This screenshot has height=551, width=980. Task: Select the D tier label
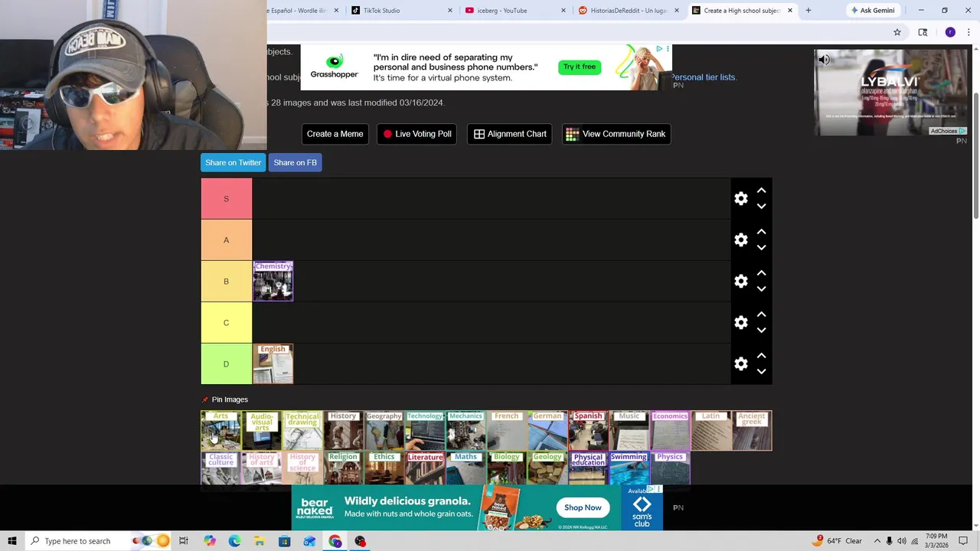(x=226, y=364)
